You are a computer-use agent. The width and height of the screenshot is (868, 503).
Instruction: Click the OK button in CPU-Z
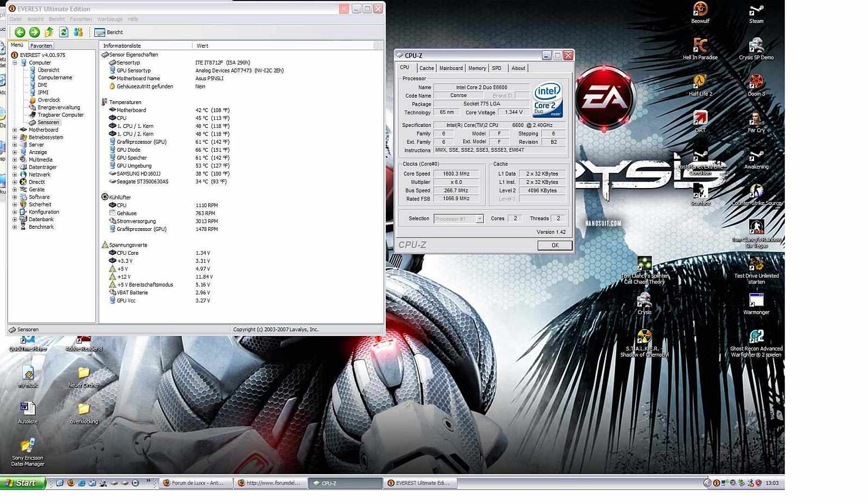point(555,246)
